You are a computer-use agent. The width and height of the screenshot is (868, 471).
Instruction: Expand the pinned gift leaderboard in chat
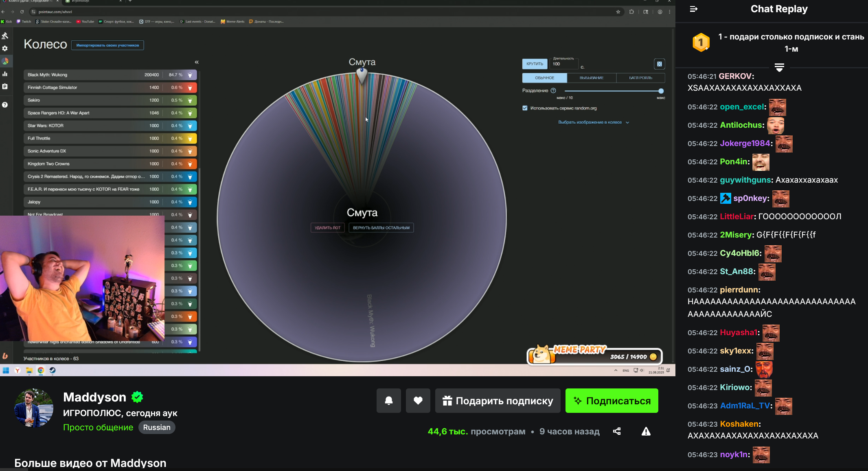[x=779, y=68]
